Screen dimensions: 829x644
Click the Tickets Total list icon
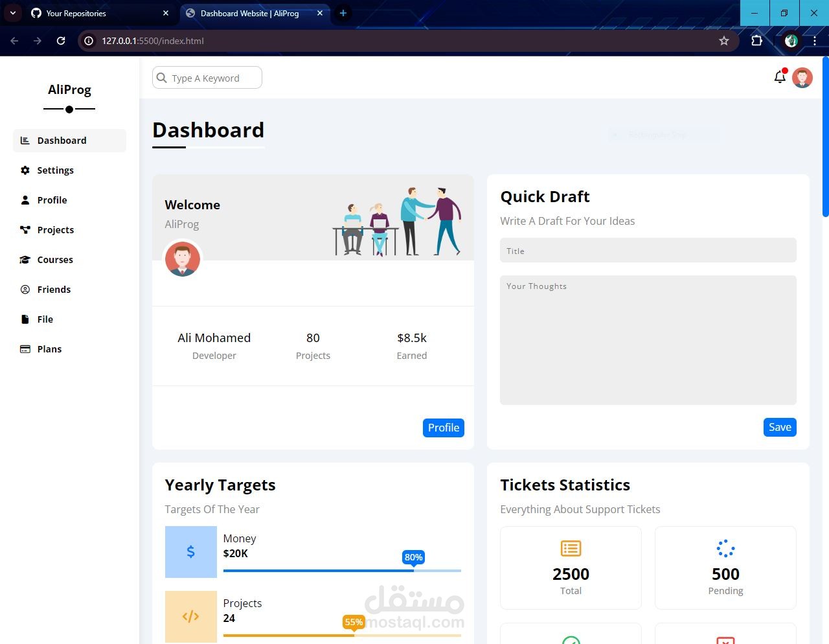tap(571, 548)
